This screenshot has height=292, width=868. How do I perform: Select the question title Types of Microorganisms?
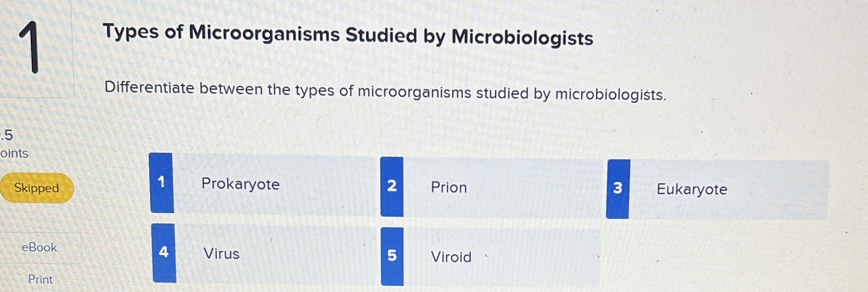[349, 36]
